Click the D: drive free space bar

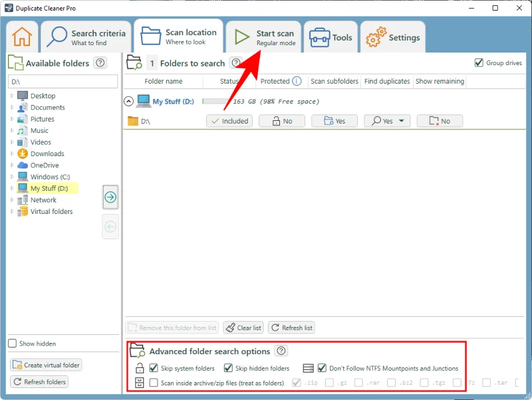pyautogui.click(x=216, y=102)
